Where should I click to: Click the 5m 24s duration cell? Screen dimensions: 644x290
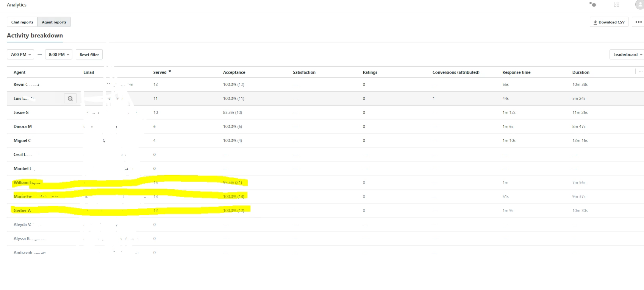579,98
